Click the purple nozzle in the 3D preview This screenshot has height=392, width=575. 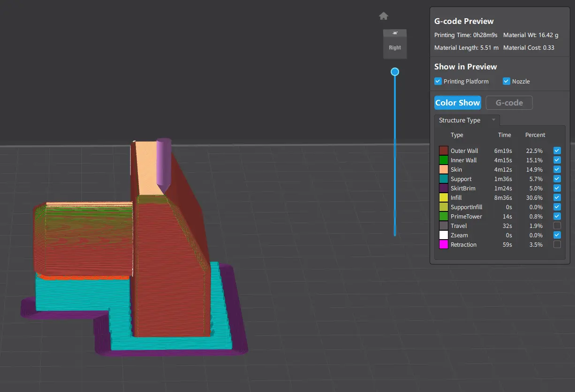164,165
